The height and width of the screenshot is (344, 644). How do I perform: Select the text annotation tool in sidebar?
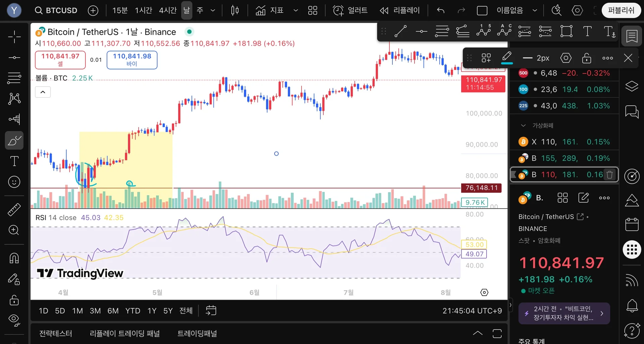pos(14,161)
